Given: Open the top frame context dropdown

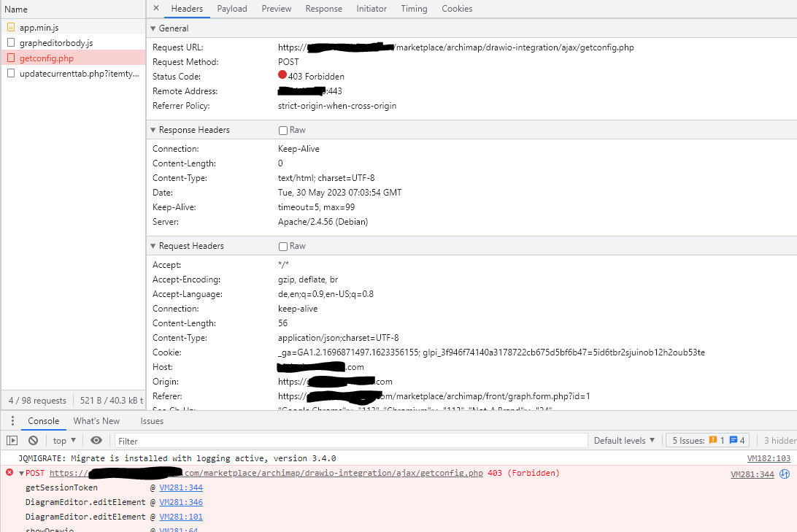Looking at the screenshot, I should click(63, 440).
